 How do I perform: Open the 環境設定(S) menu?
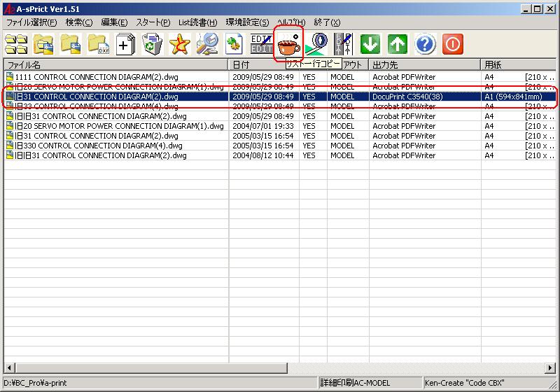tap(247, 22)
